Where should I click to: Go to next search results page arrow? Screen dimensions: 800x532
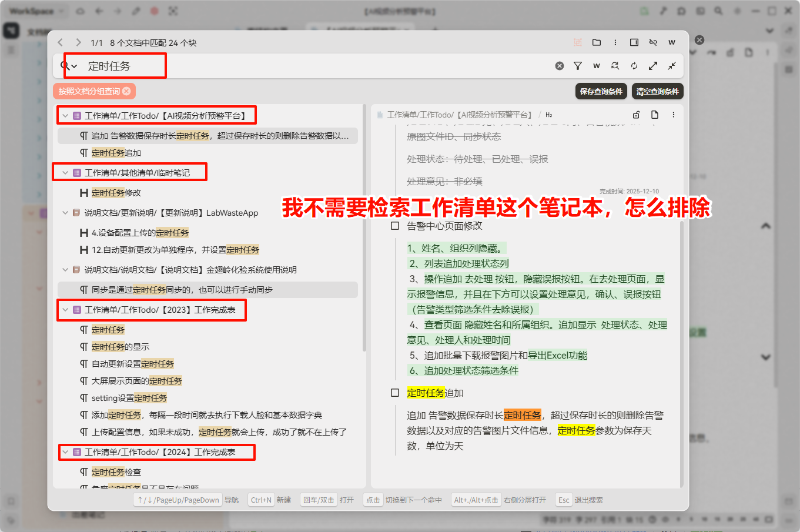pyautogui.click(x=78, y=42)
